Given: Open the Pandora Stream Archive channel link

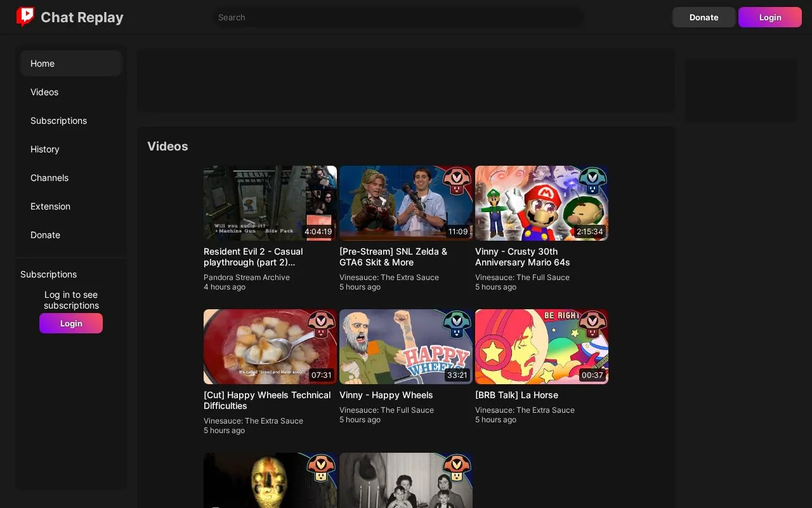Looking at the screenshot, I should coord(247,277).
